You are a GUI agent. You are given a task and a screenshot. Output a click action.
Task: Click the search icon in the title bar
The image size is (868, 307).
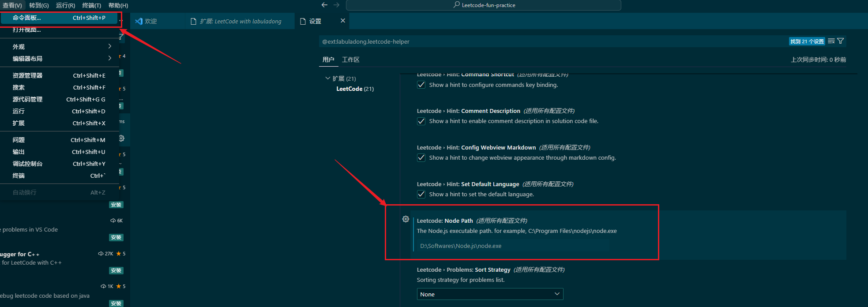[x=456, y=5]
